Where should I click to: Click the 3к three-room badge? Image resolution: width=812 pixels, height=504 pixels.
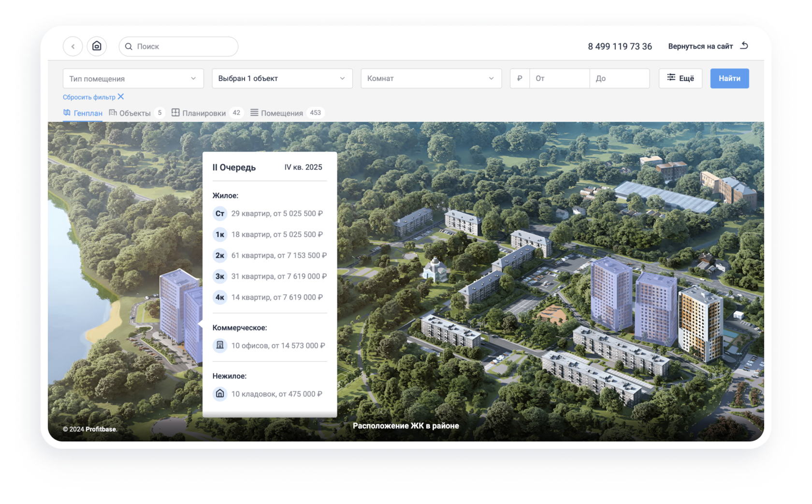(220, 276)
